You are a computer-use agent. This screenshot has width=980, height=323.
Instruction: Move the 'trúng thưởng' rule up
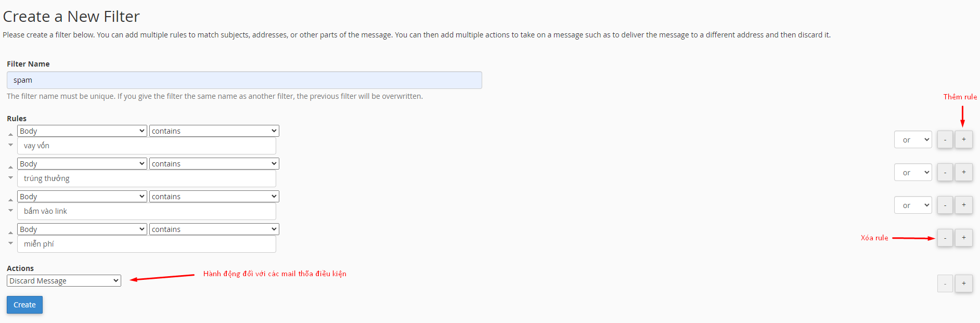tap(10, 167)
